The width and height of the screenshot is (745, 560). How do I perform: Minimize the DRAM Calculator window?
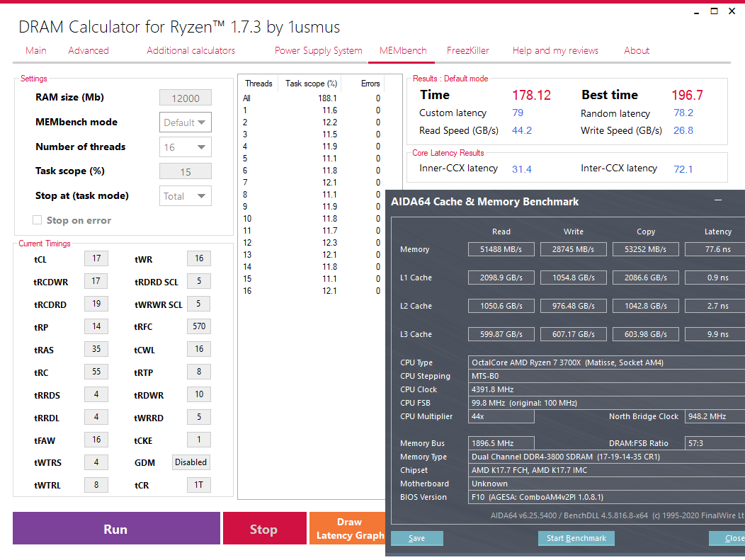tap(697, 12)
